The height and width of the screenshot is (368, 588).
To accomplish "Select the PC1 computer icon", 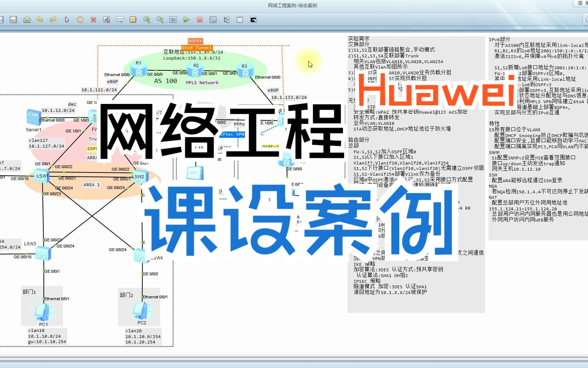I will click(x=44, y=312).
